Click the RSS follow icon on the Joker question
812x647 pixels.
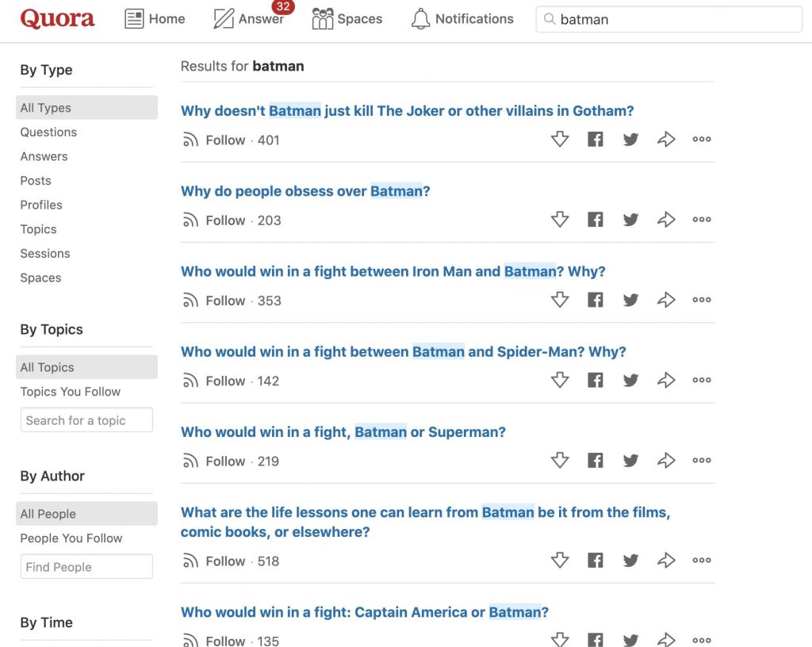click(190, 140)
